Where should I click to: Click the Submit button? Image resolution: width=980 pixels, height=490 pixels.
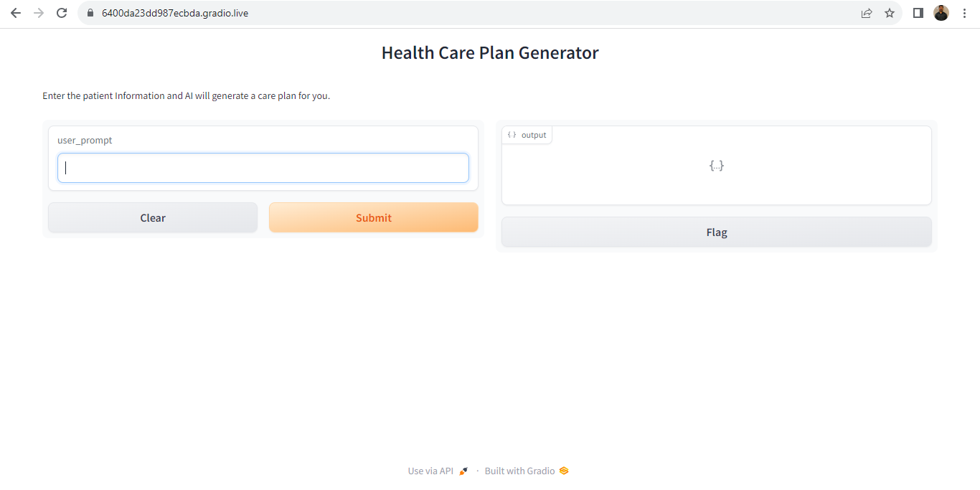pos(373,217)
